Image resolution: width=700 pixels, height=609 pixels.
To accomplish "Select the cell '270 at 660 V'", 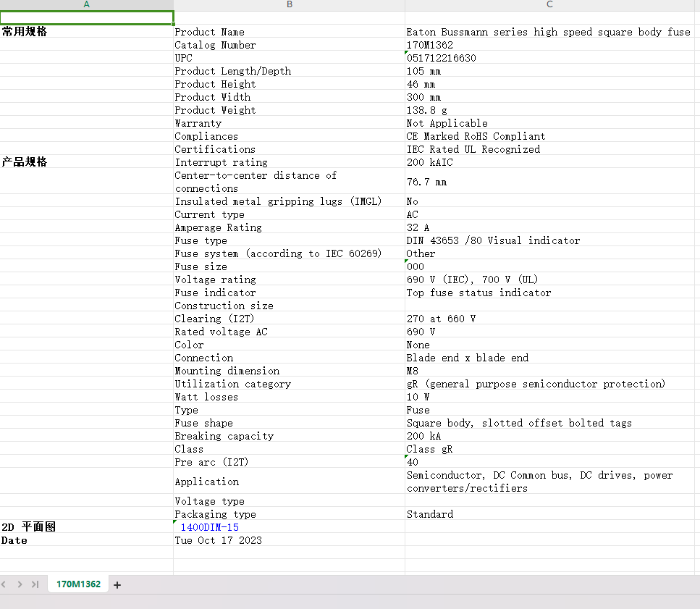I will click(x=549, y=319).
